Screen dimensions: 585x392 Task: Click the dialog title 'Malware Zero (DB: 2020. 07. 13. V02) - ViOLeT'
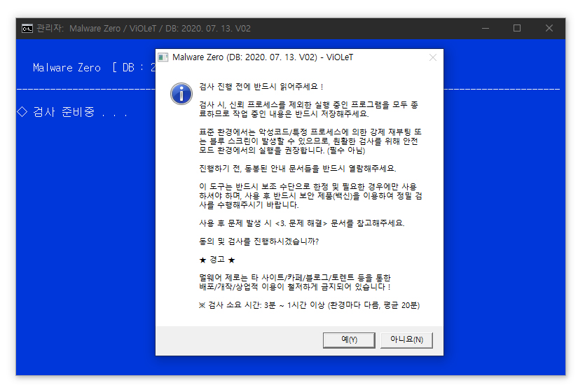[263, 57]
